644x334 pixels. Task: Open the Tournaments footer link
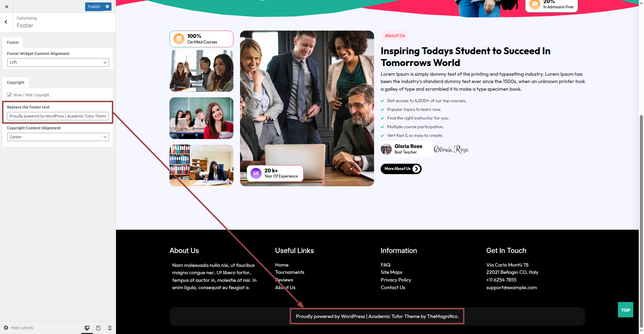(x=290, y=272)
